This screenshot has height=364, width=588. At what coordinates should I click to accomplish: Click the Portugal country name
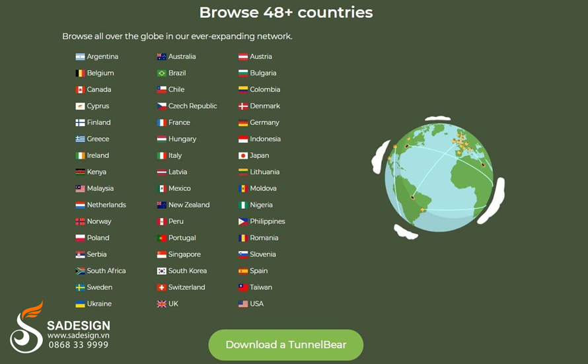click(182, 238)
